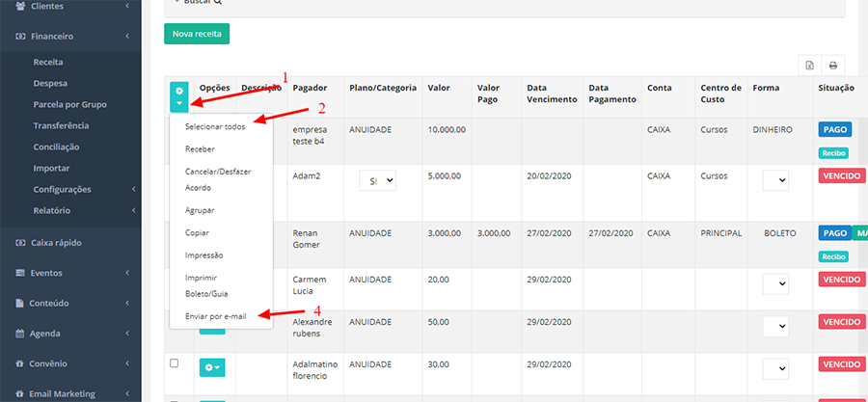Open Forma dropdown for Carmem Lucia row

(775, 284)
